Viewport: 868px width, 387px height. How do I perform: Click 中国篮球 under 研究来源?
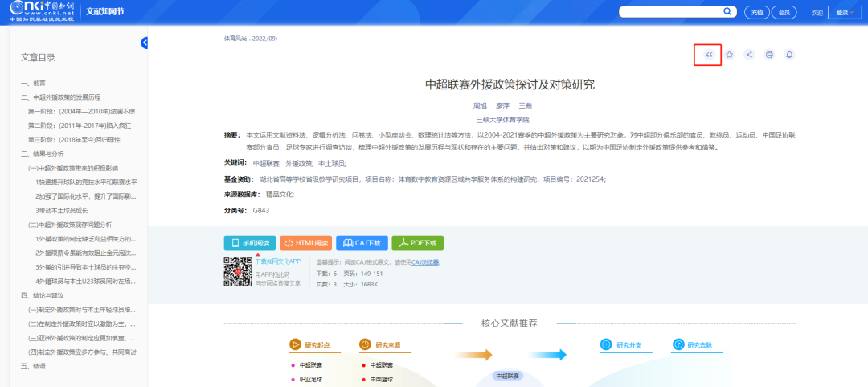tap(381, 379)
